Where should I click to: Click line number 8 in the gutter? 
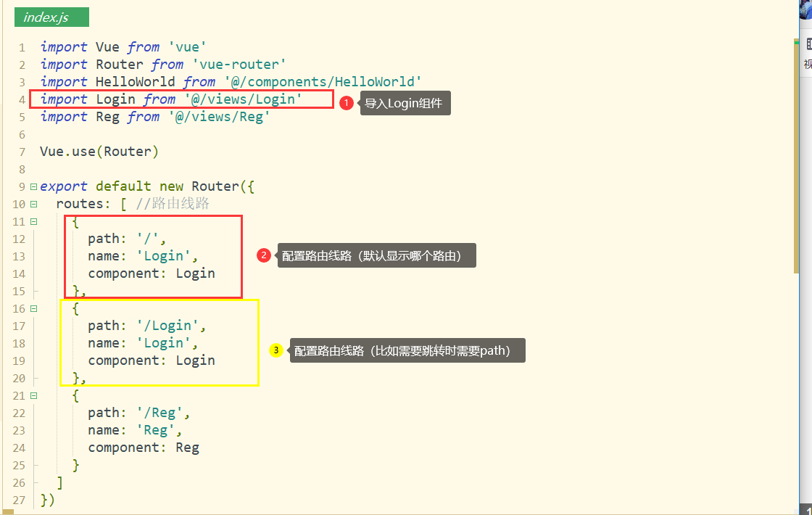coord(22,170)
